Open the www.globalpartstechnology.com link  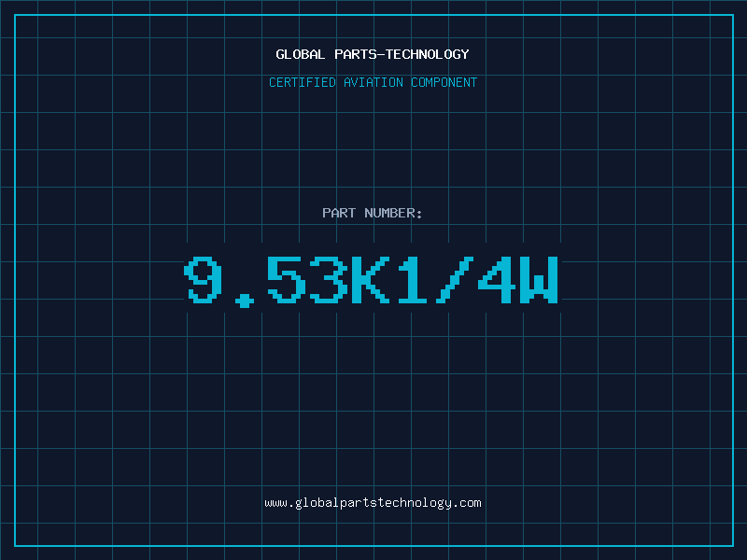(x=373, y=503)
